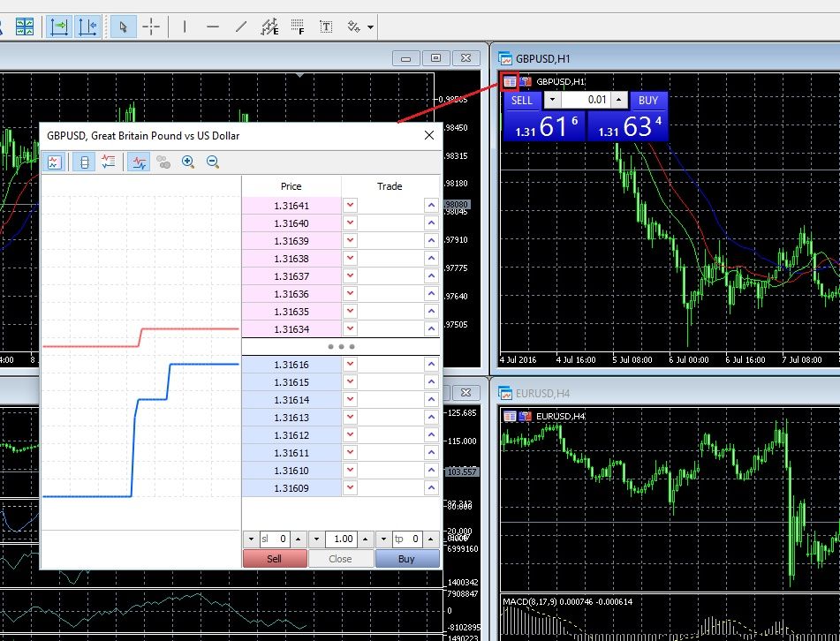Viewport: 840px width, 641px height.
Task: Toggle one-click trading icon on GBPUSD chart
Action: point(526,81)
